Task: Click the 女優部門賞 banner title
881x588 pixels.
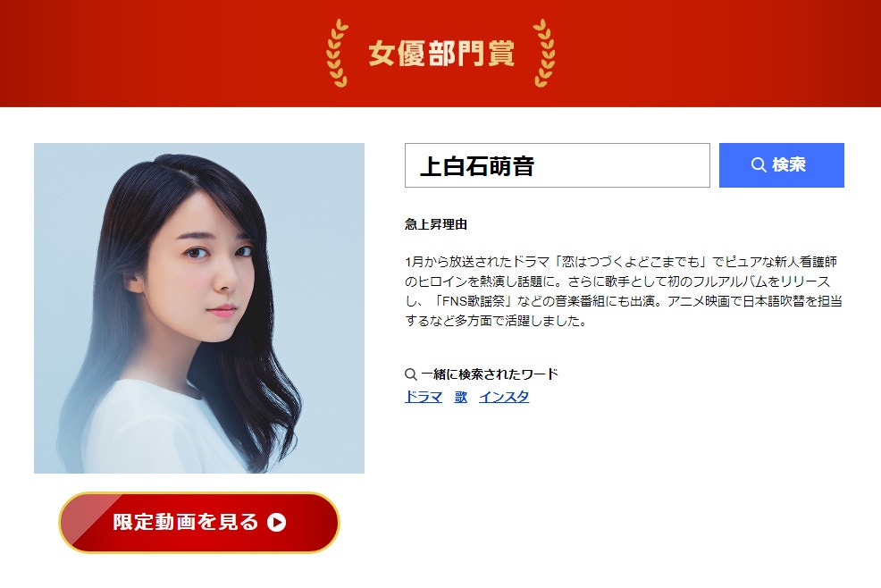Action: click(x=441, y=54)
